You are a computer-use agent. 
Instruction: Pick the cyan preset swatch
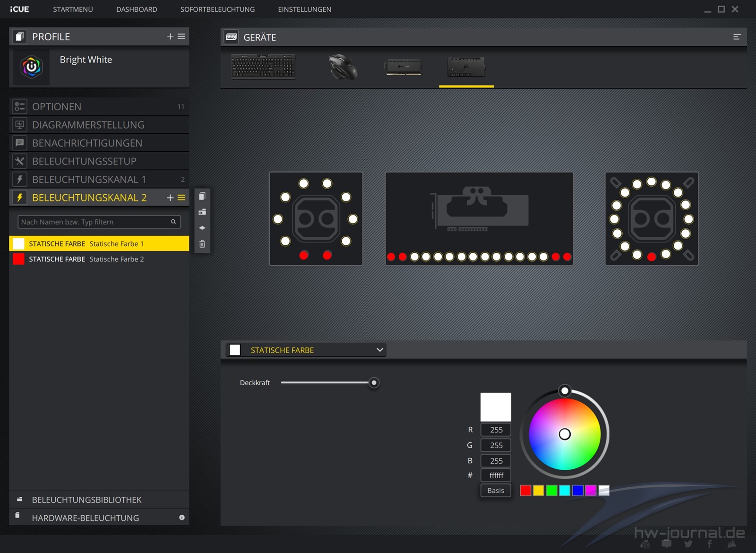565,491
